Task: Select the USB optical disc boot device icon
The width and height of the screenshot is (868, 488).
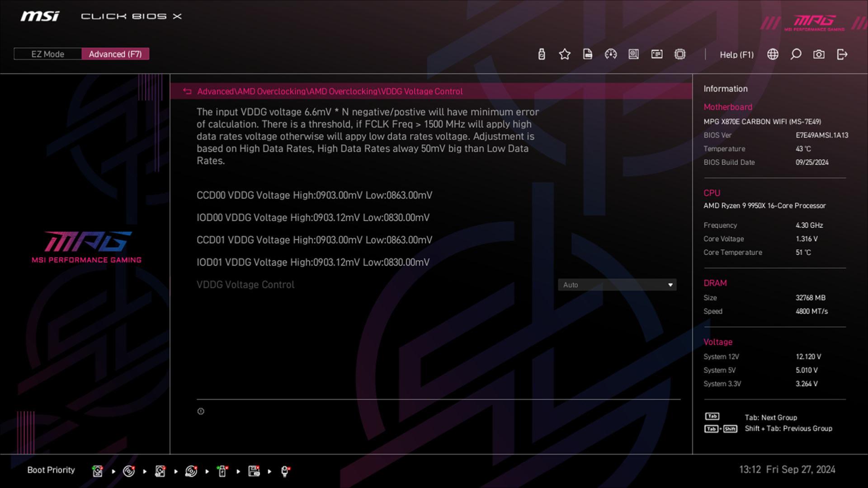Action: (191, 471)
